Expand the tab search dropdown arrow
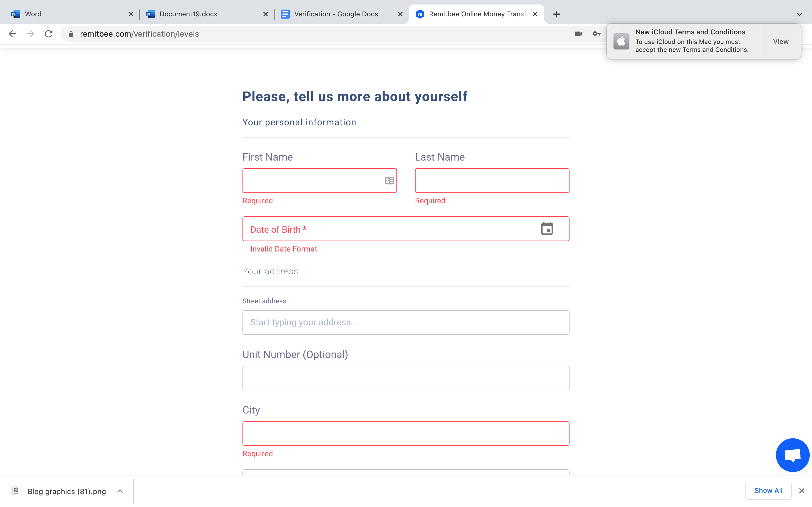This screenshot has height=507, width=812. click(799, 14)
